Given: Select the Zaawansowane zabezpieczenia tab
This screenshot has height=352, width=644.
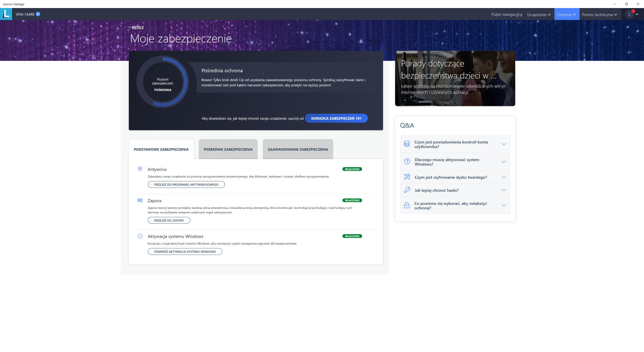Looking at the screenshot, I should 298,150.
